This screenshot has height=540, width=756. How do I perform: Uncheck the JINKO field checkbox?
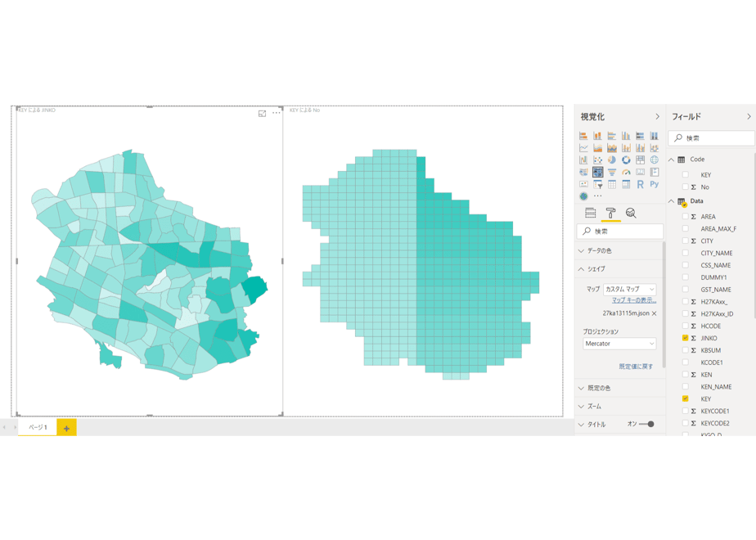pos(685,338)
